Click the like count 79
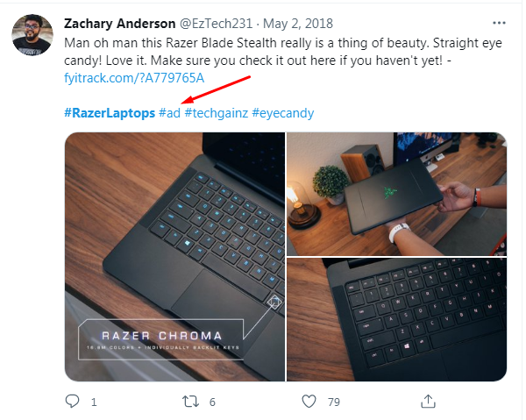526x420 pixels. point(334,402)
